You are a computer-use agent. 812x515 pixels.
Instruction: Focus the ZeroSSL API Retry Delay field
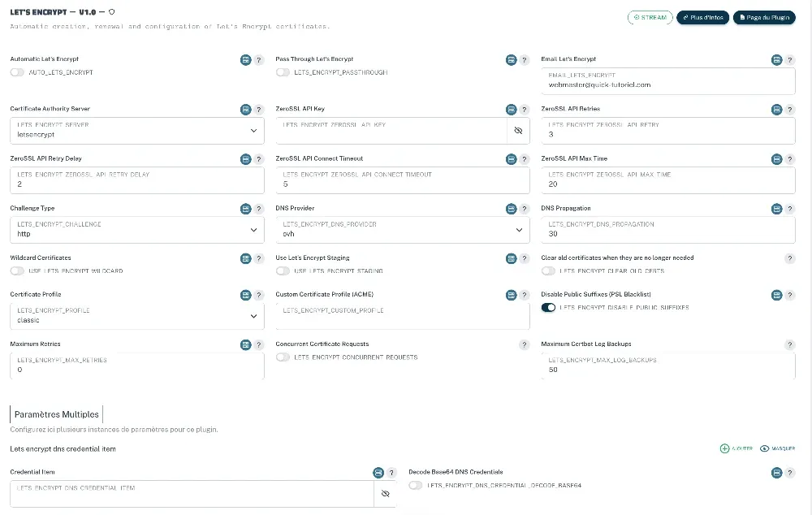pyautogui.click(x=137, y=180)
